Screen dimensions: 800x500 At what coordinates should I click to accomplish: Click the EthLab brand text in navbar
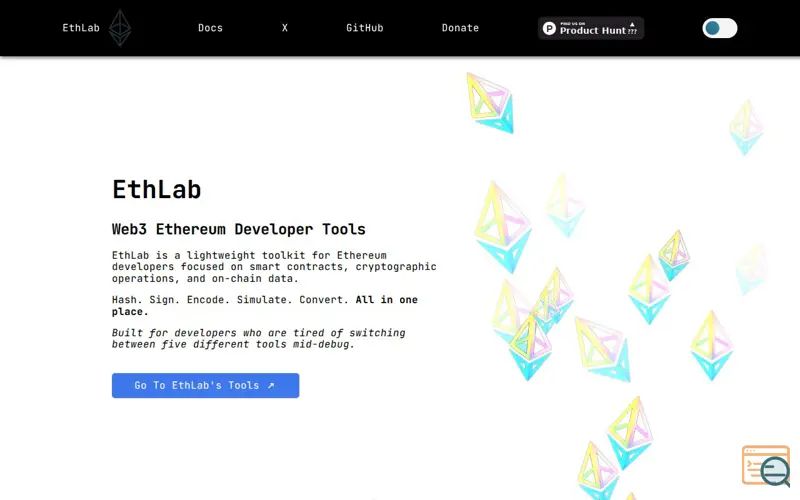[81, 28]
